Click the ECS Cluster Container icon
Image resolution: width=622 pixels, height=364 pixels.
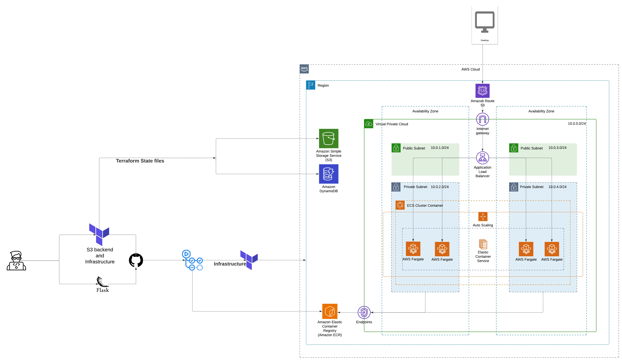(x=400, y=205)
